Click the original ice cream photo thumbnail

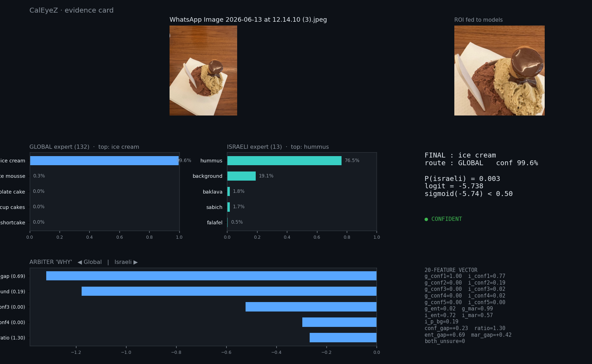(x=203, y=70)
